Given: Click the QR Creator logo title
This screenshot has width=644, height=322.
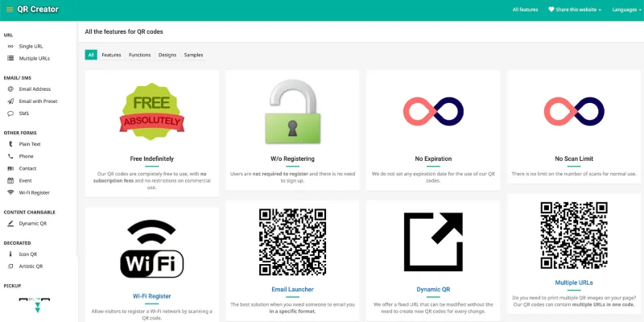Looking at the screenshot, I should (38, 9).
